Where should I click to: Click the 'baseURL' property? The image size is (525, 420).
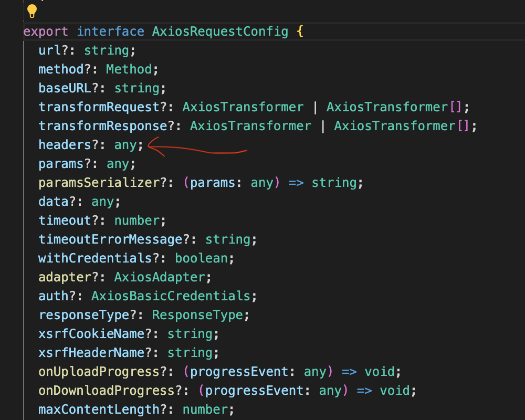tap(65, 88)
